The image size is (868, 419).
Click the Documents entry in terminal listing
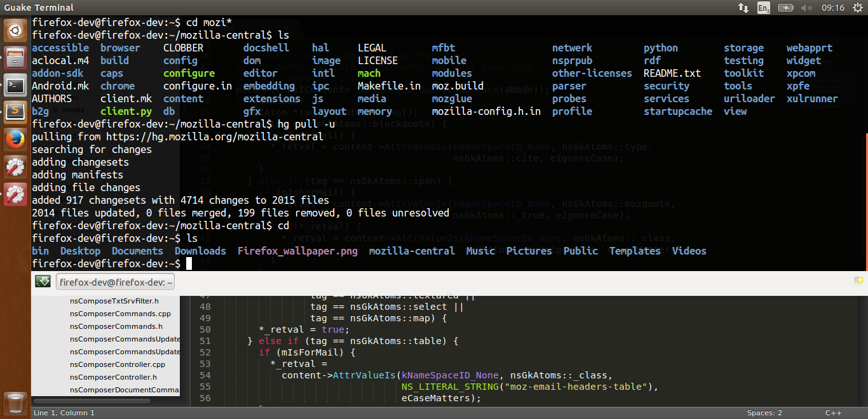(137, 251)
